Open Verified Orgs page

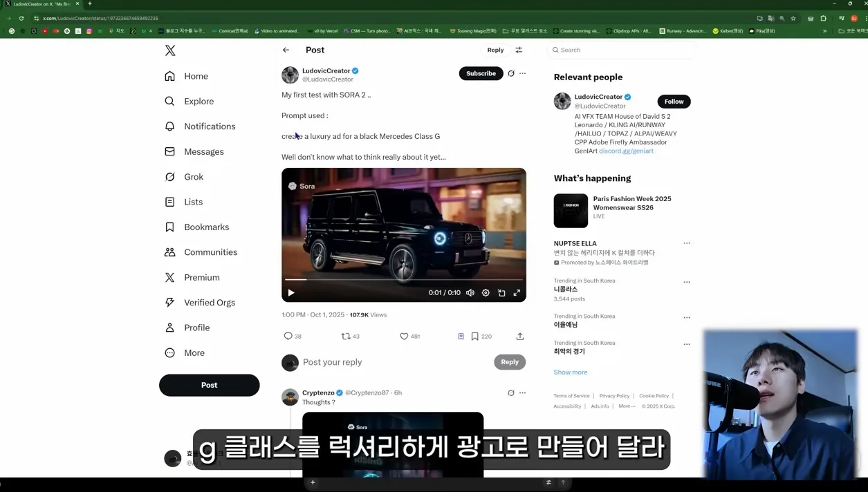tap(199, 303)
